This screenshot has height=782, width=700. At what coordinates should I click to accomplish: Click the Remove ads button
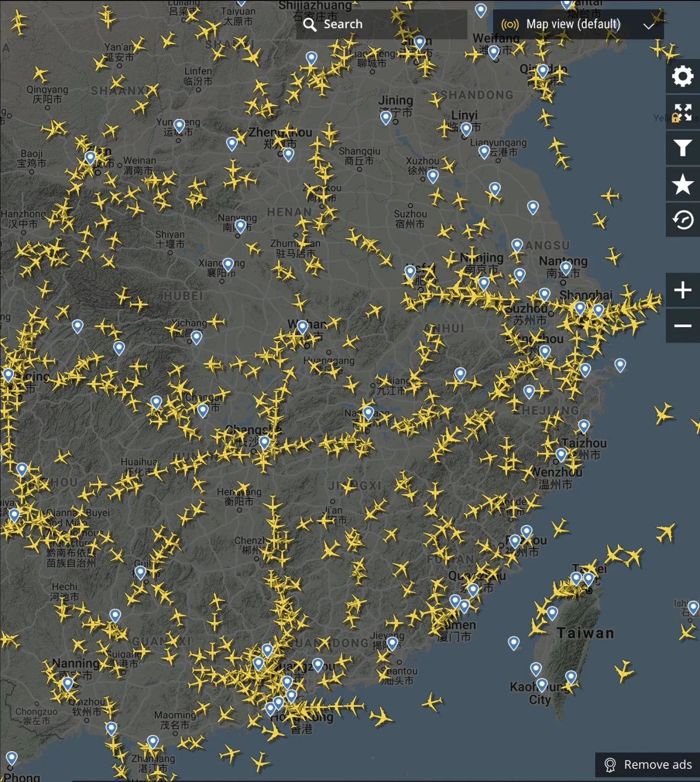648,765
